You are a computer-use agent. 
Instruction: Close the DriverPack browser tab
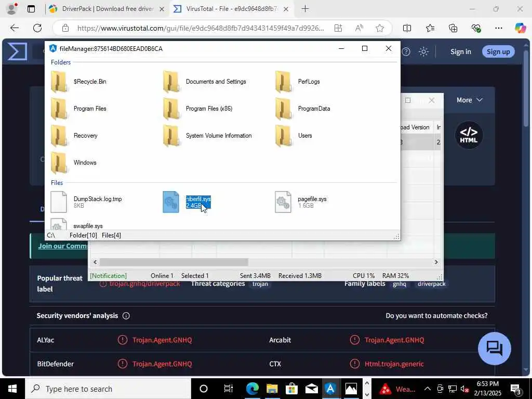(x=162, y=9)
